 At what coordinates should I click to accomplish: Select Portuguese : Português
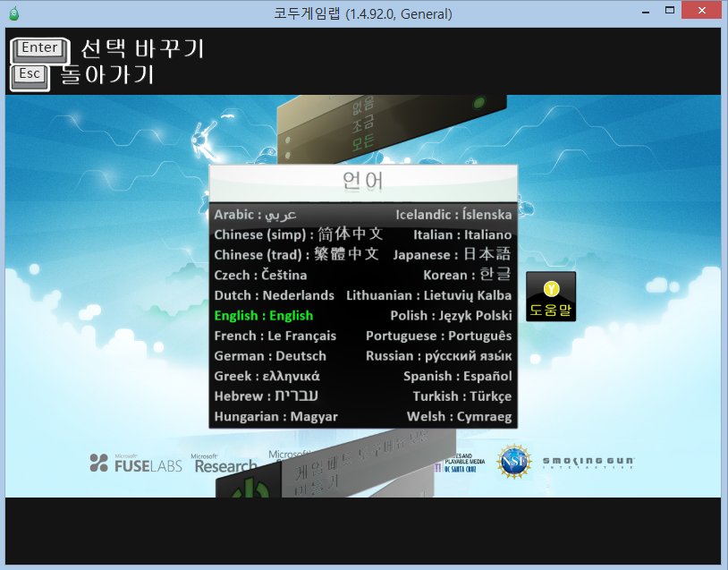(x=439, y=336)
